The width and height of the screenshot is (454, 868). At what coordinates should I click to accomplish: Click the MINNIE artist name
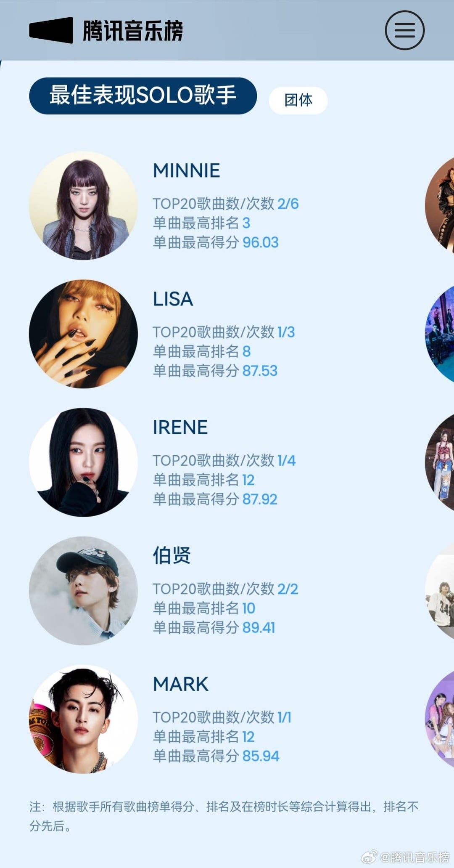pos(186,171)
